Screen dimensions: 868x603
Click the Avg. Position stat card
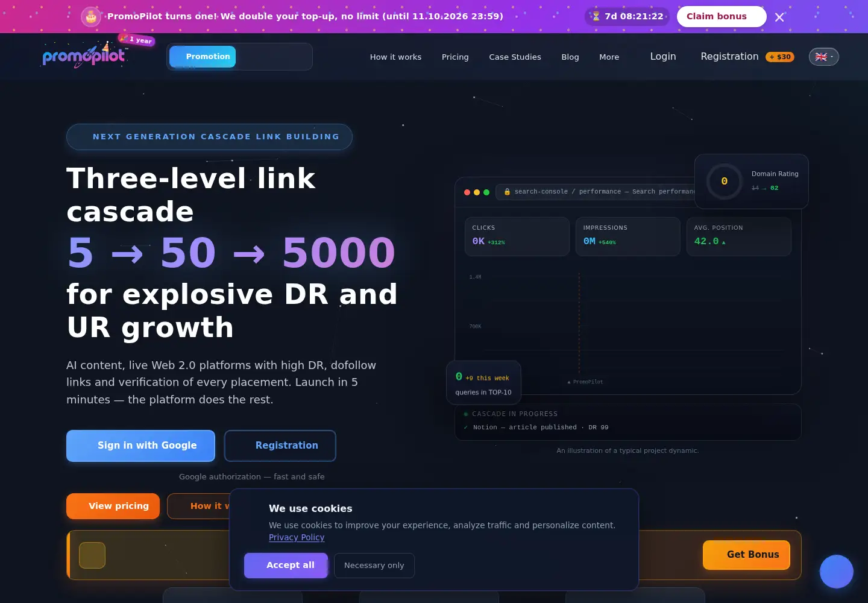(x=738, y=236)
